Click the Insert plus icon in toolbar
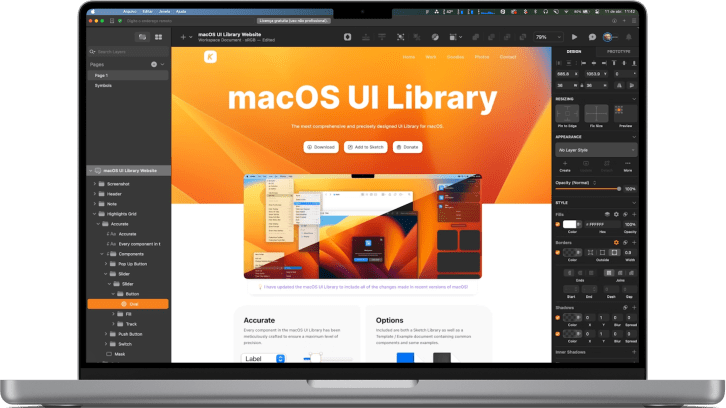 coord(184,37)
